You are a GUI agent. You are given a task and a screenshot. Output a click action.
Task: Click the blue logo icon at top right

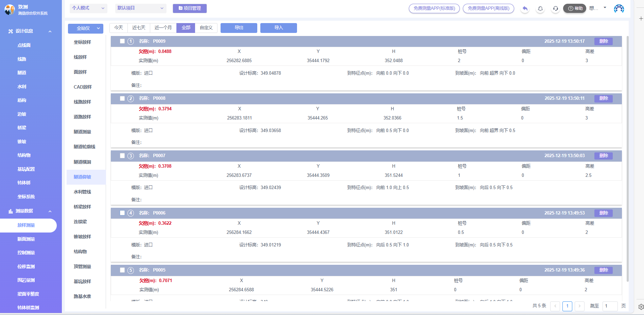pyautogui.click(x=619, y=8)
